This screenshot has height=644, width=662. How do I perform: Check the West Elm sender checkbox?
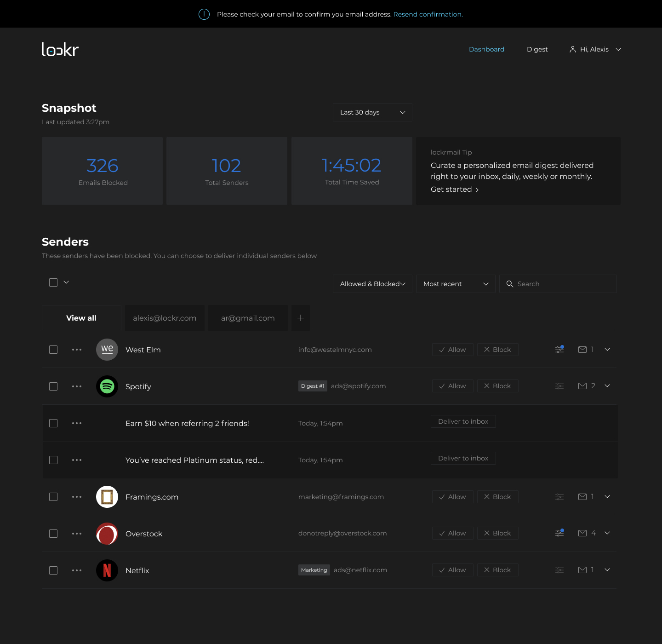pyautogui.click(x=53, y=350)
